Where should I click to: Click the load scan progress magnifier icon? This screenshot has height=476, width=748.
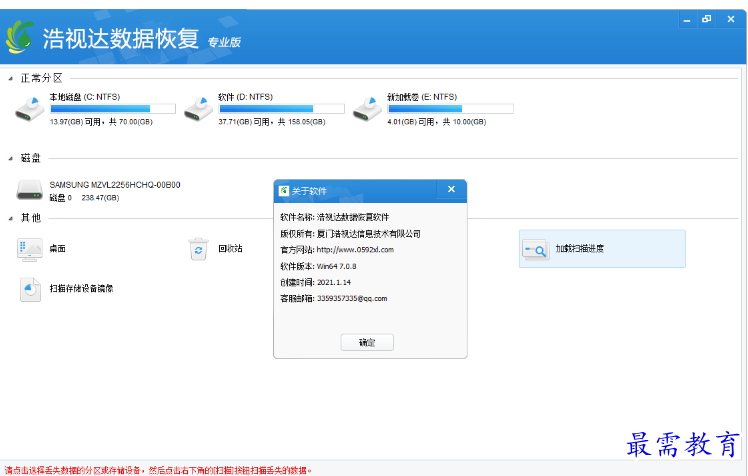535,249
